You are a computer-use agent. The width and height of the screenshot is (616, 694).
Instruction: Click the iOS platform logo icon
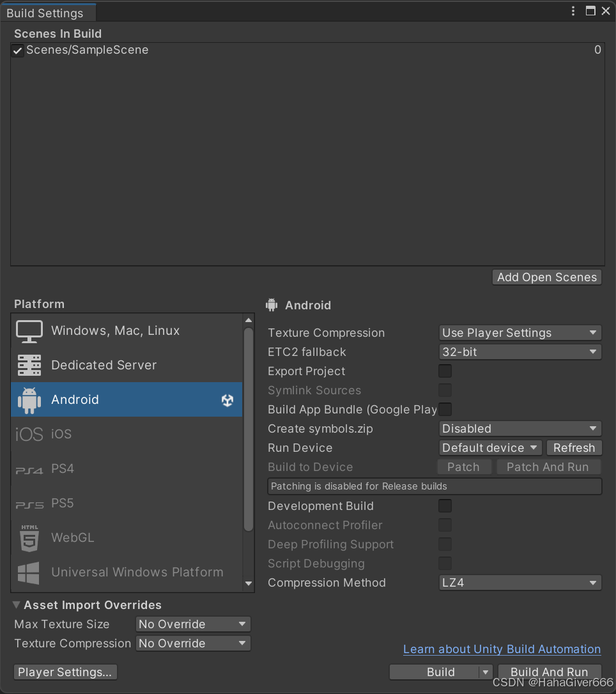point(29,435)
